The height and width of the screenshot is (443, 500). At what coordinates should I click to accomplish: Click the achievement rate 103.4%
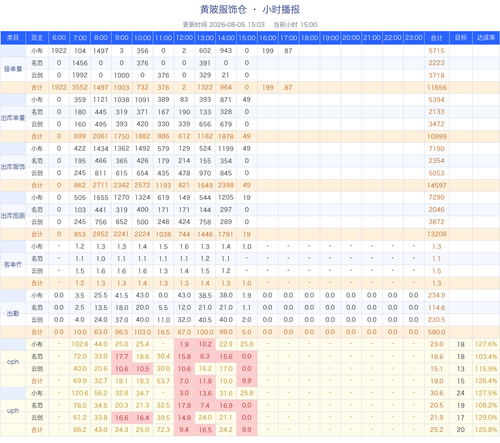coord(486,356)
